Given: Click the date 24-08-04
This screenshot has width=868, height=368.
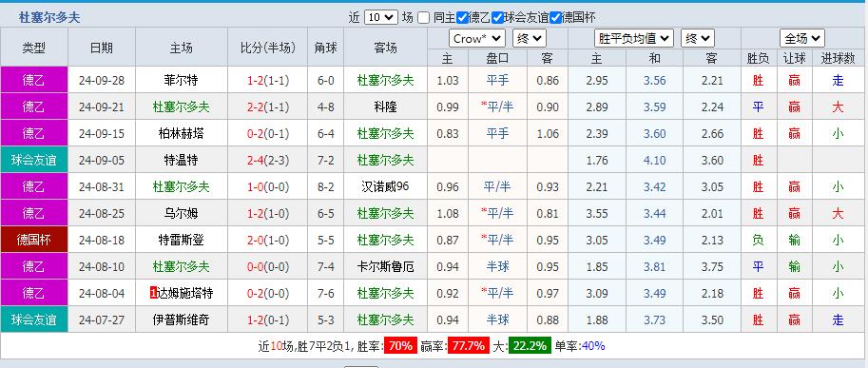Looking at the screenshot, I should (102, 293).
